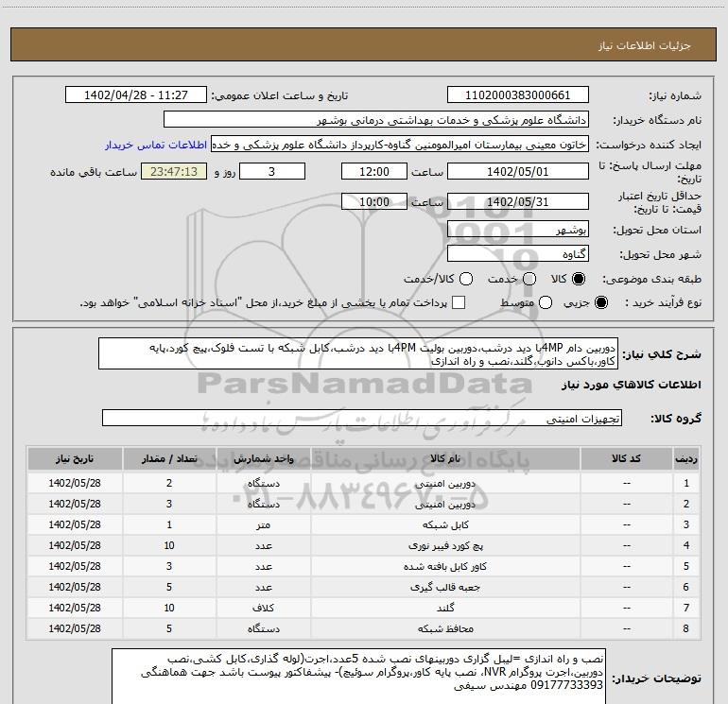Click the گروه کالا field تجهیزات امنیتی
Image resolution: width=728 pixels, height=704 pixels.
point(362,418)
